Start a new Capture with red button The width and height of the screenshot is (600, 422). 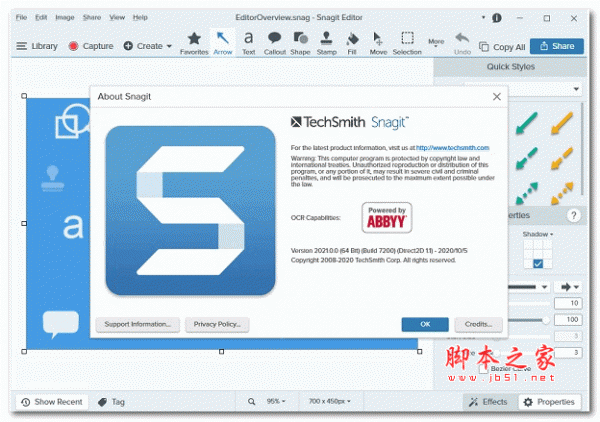(x=73, y=46)
